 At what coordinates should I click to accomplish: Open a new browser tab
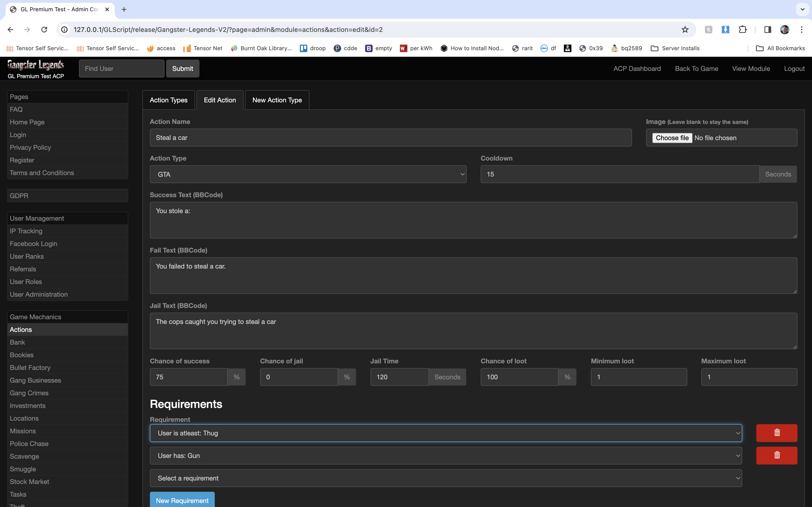[124, 9]
